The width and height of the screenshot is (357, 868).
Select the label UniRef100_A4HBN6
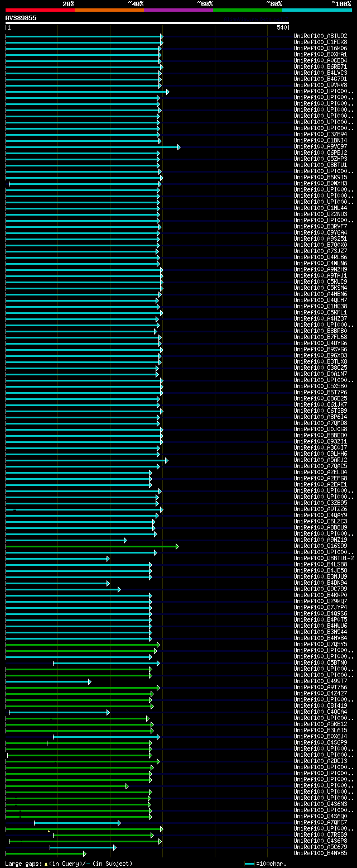(x=320, y=294)
